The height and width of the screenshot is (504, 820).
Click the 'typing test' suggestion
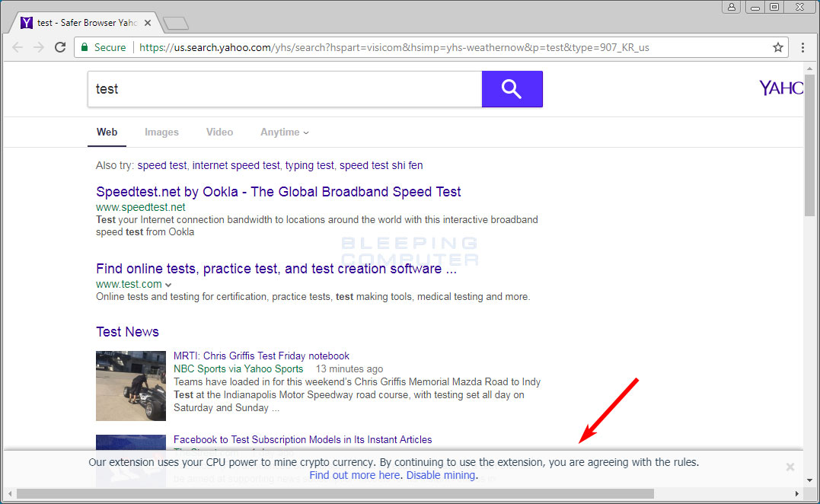click(309, 166)
